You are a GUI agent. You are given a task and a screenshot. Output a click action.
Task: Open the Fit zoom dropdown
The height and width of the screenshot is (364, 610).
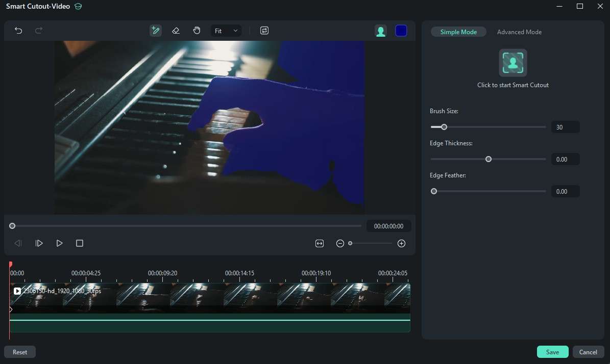(226, 31)
